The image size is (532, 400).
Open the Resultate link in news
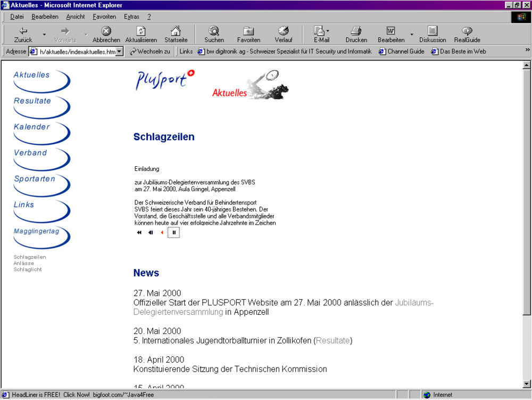(x=333, y=340)
